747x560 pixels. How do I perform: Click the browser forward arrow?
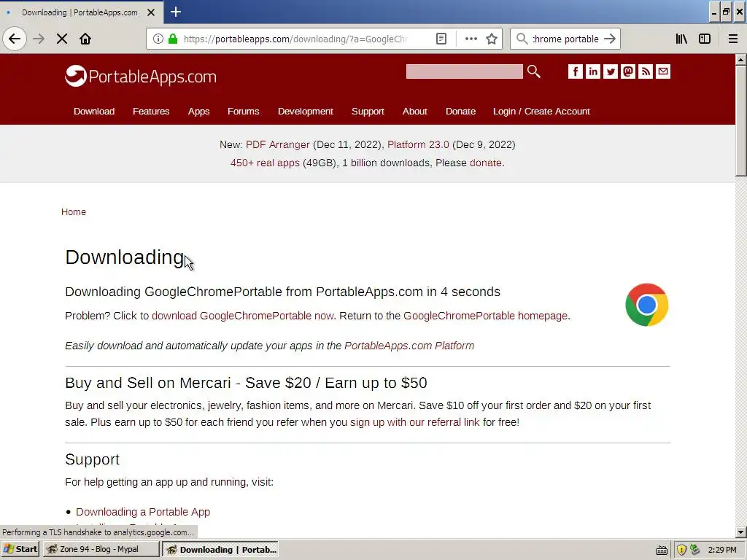coord(39,39)
